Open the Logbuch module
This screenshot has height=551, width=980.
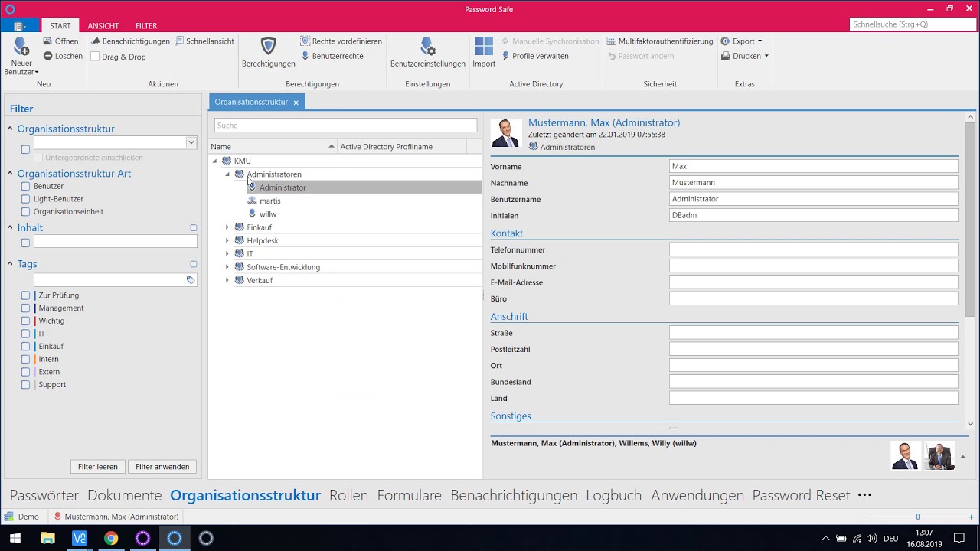614,495
